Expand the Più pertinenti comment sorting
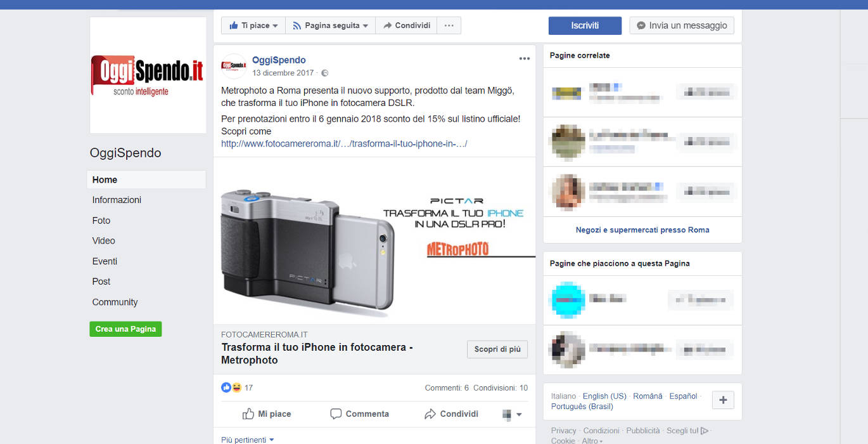Image resolution: width=868 pixels, height=444 pixels. click(x=248, y=440)
